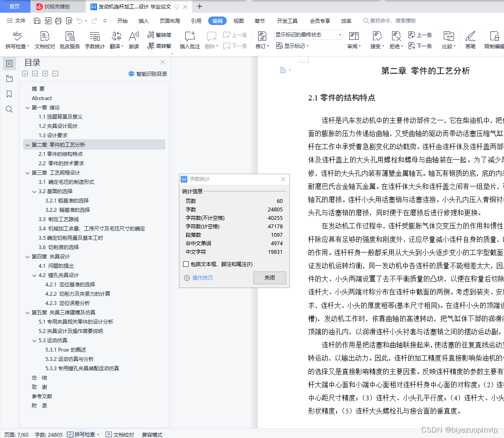504x438 pixels.
Task: Check 包括文本框、脚注和尾注 checkbox
Action: tap(186, 264)
